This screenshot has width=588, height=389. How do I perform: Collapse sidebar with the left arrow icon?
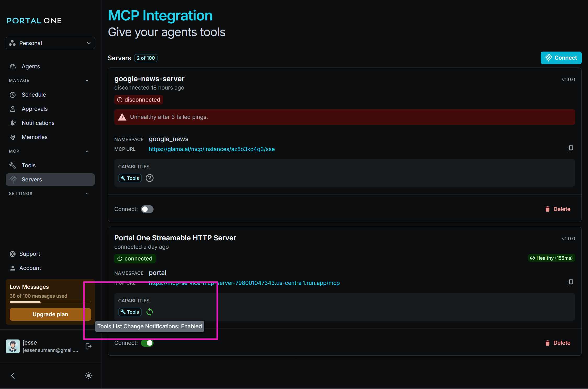click(13, 376)
